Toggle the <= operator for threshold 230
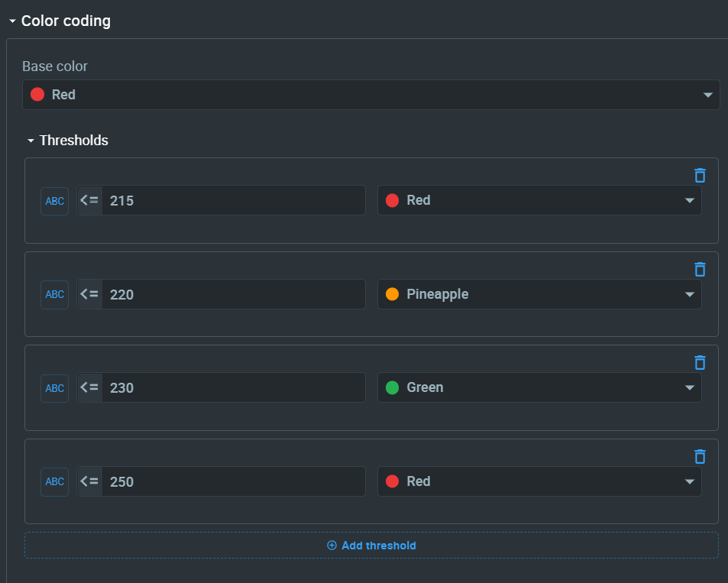This screenshot has width=728, height=583. (89, 387)
